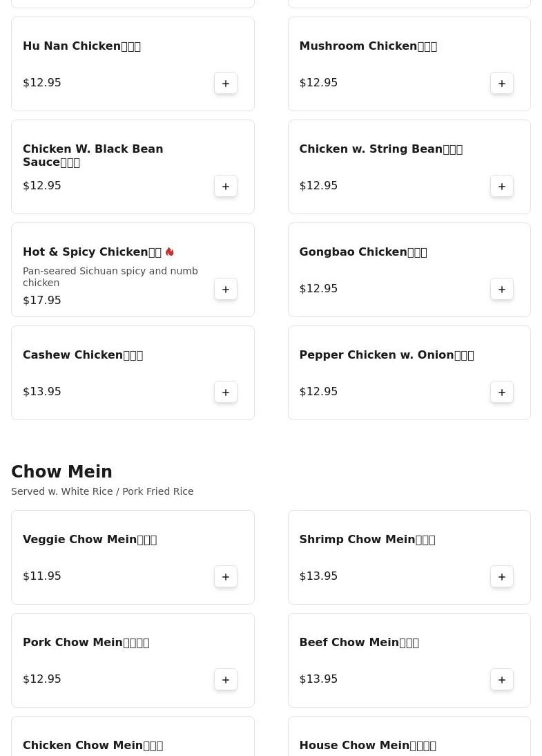
Task: Add Beef Chow Mein to cart
Action: click(501, 679)
